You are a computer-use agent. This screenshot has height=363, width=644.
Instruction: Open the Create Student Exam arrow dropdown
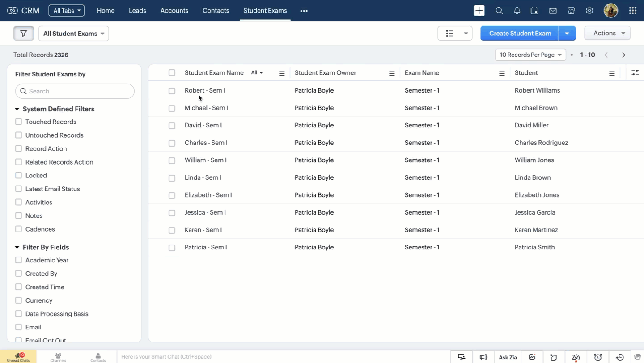tap(567, 34)
